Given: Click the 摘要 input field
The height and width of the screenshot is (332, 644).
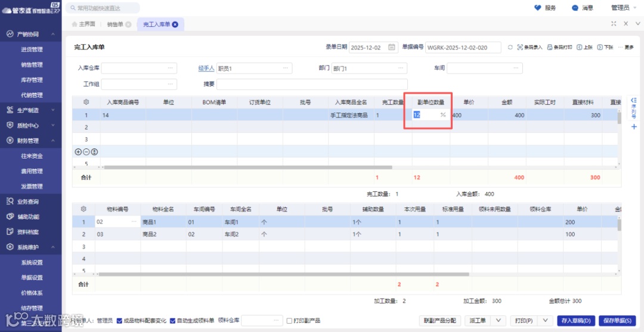Looking at the screenshot, I should [x=312, y=83].
